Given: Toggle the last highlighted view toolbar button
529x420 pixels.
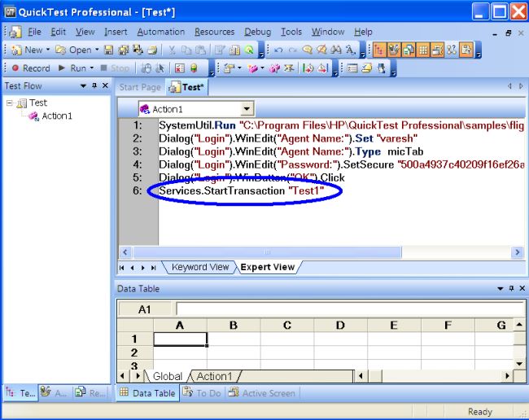Looking at the screenshot, I should [466, 50].
